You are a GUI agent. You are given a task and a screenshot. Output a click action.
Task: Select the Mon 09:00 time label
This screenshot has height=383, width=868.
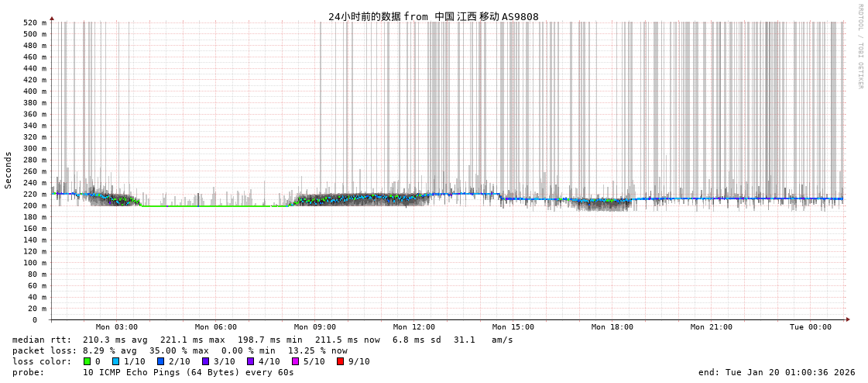pos(315,327)
